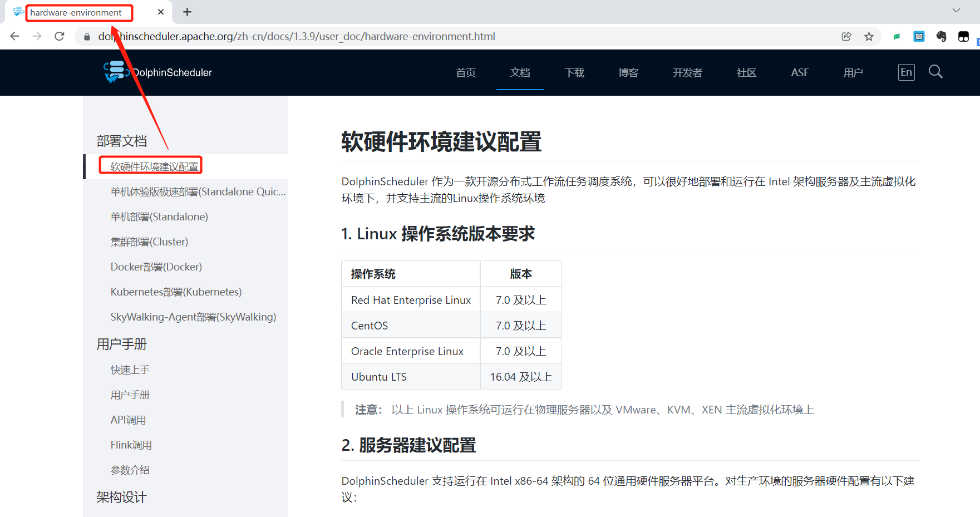Open Flink调用 in the sidebar
This screenshot has height=517, width=980.
(x=131, y=445)
